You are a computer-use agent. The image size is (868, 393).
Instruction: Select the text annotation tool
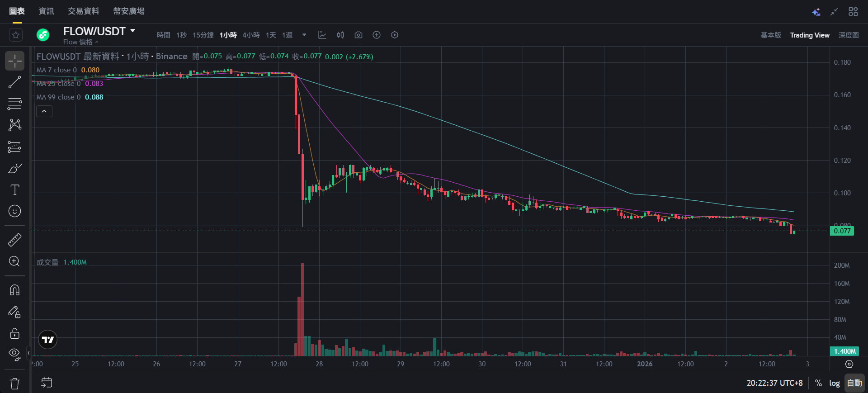(x=14, y=190)
